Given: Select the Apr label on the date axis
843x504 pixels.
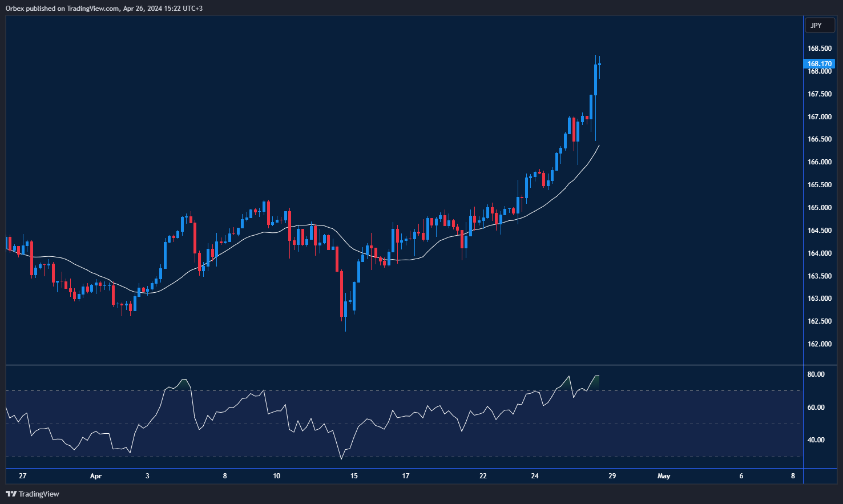Looking at the screenshot, I should pyautogui.click(x=95, y=475).
